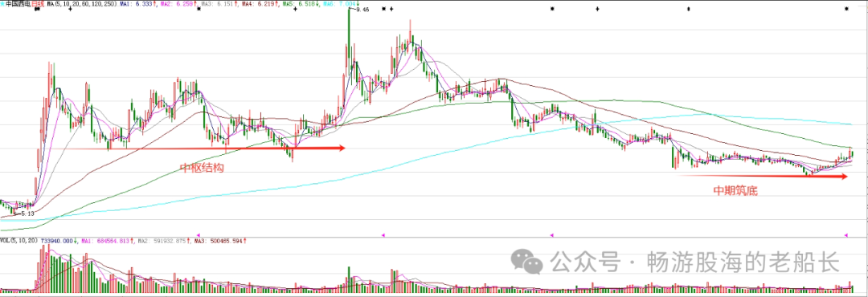This screenshot has height=297, width=868.
Task: Click the rightmost event marker atop chart
Action: coord(862,9)
